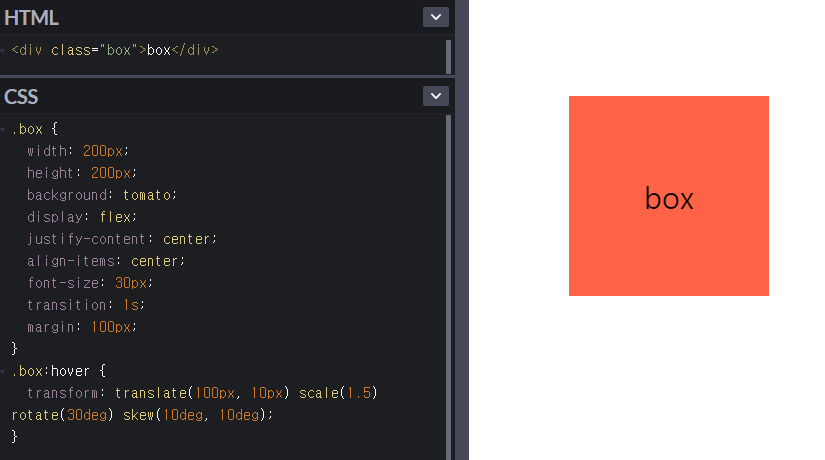Click the 'box' text in preview
The height and width of the screenshot is (460, 825).
pyautogui.click(x=669, y=199)
